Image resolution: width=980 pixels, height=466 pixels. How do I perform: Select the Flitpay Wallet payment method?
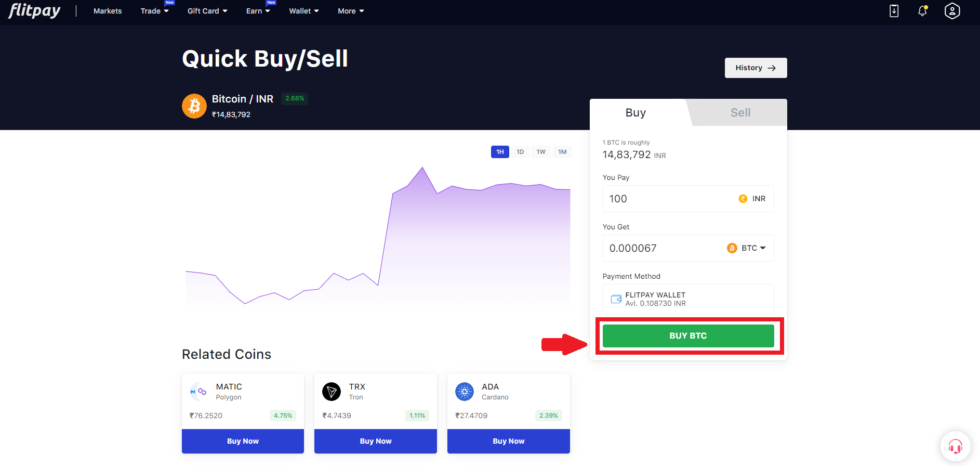pos(688,299)
